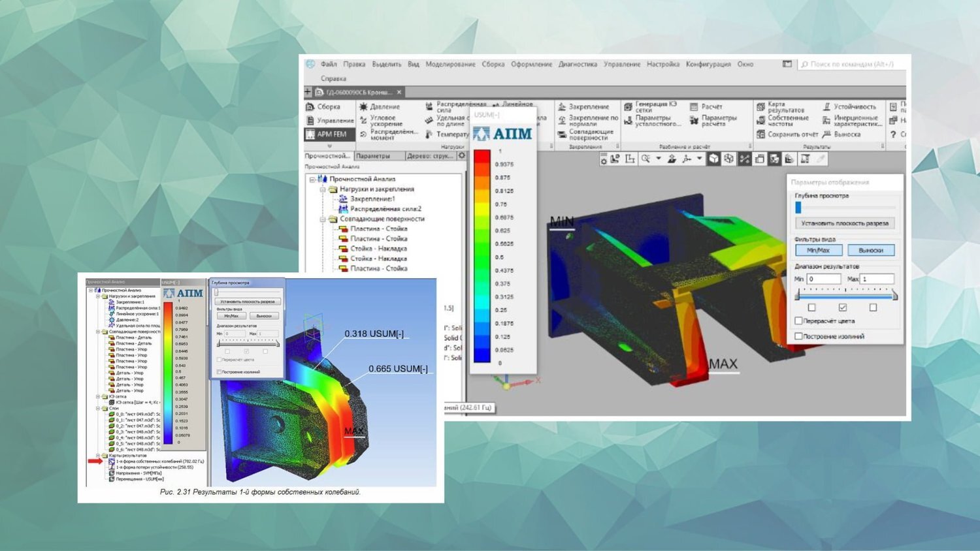The width and height of the screenshot is (980, 551).
Task: Open Карта результатов results map
Action: (x=760, y=106)
